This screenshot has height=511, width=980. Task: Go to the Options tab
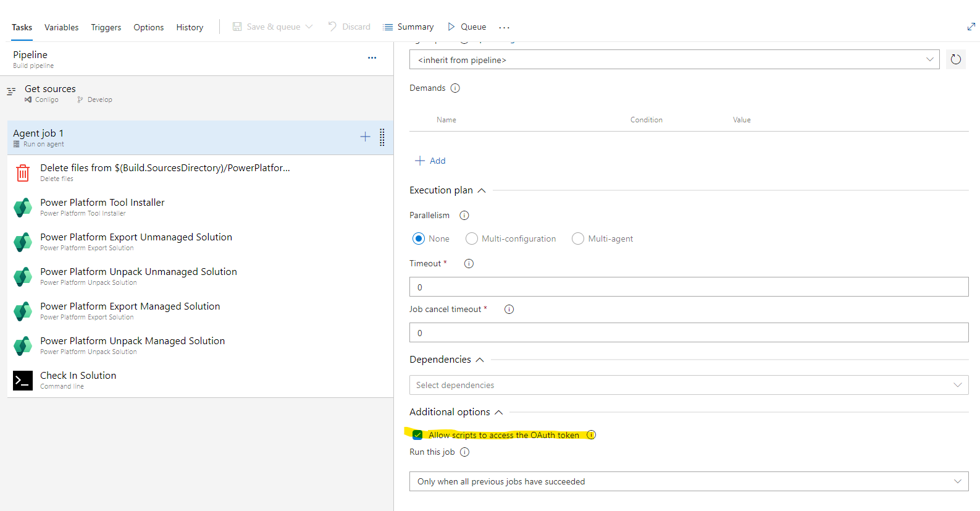pos(148,27)
